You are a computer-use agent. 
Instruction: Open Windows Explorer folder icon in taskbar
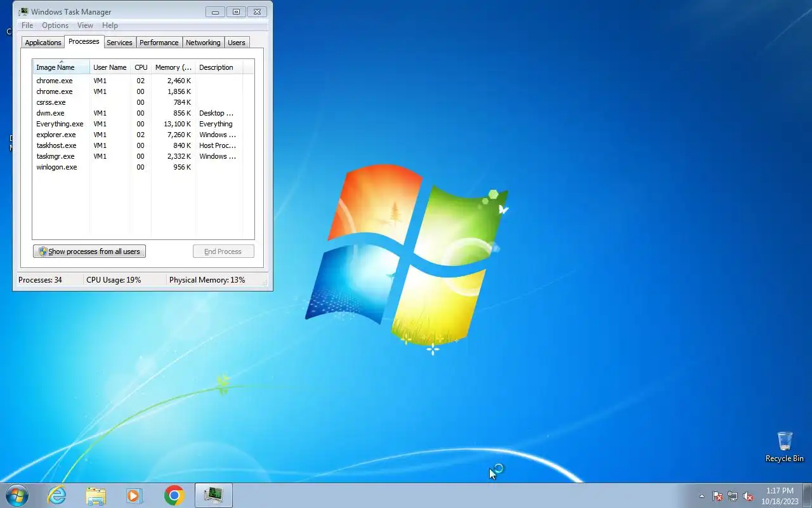point(96,495)
